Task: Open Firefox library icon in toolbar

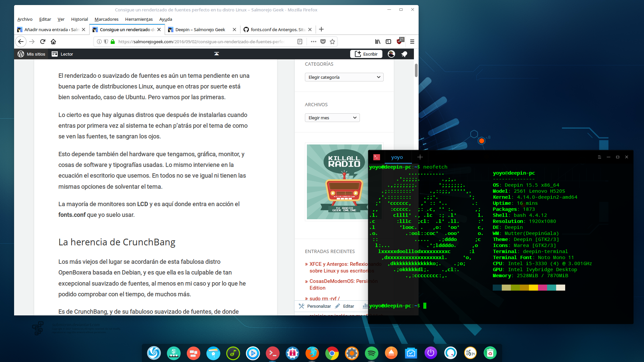Action: click(378, 42)
